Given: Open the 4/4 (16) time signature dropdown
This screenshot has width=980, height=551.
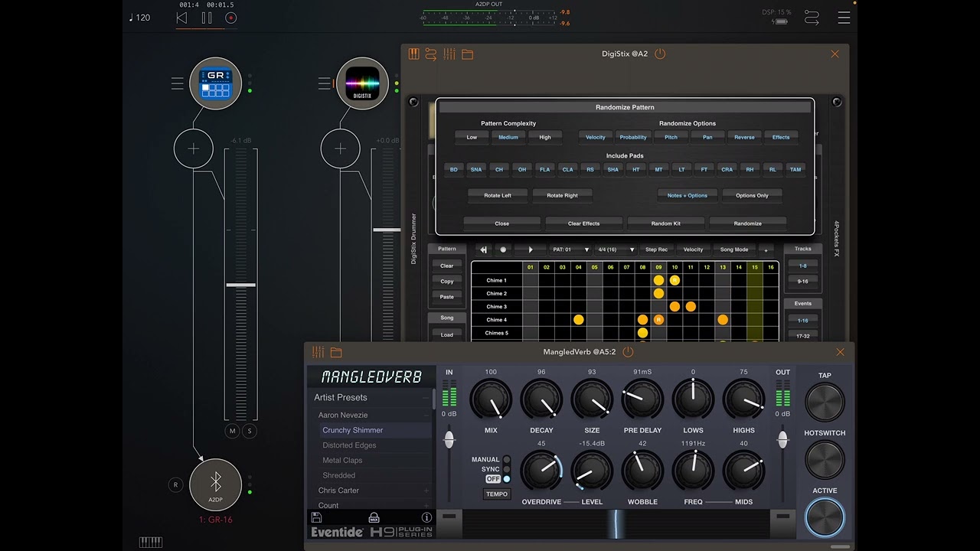Looking at the screenshot, I should (616, 249).
